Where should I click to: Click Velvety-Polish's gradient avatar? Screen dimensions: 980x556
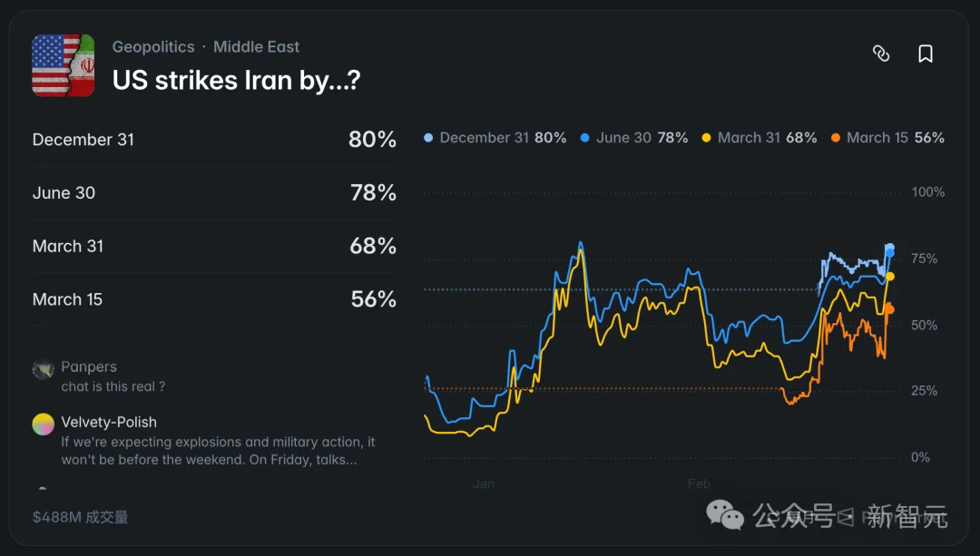click(x=43, y=424)
